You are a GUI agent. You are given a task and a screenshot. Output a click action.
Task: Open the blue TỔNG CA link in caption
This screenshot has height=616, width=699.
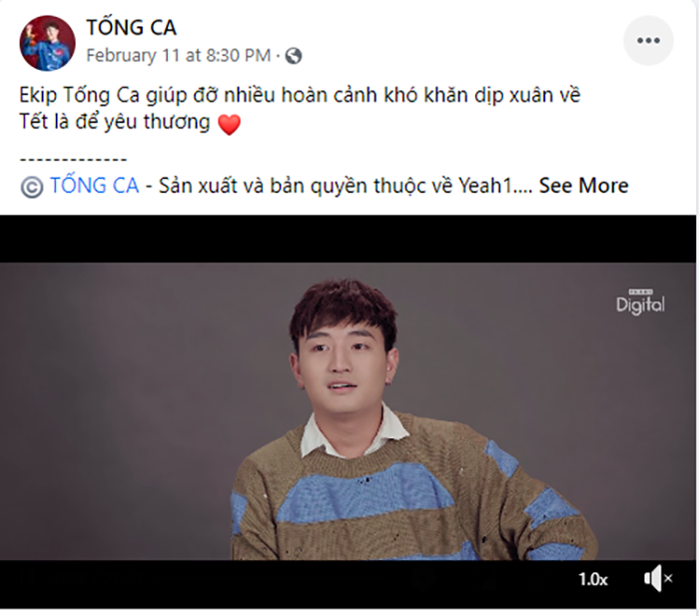[95, 186]
